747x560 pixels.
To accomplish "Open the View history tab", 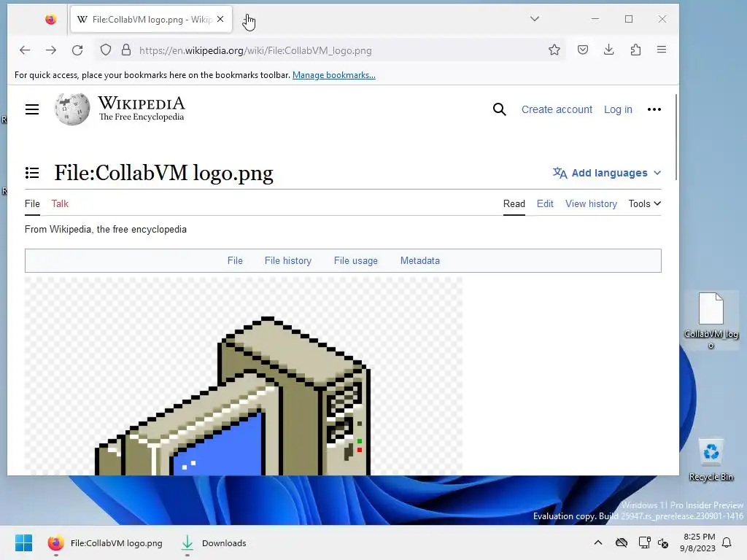I will tap(591, 204).
